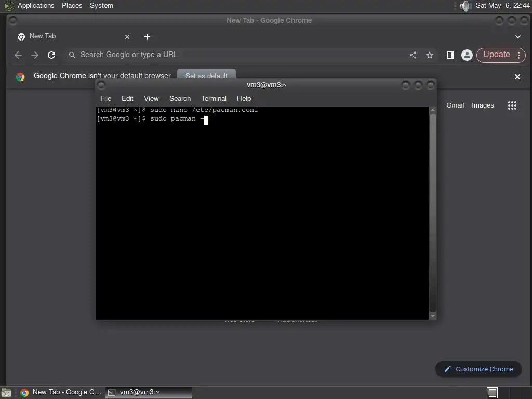Viewport: 532px width, 399px height.
Task: Click the 'sudo nano /etc/pacman.conf' line
Action: tap(204, 110)
